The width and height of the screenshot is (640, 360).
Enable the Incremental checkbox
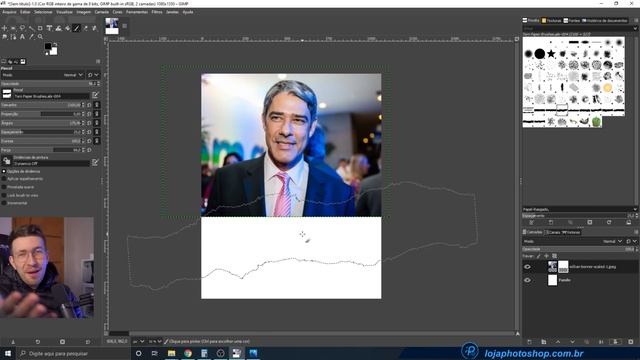coord(4,203)
